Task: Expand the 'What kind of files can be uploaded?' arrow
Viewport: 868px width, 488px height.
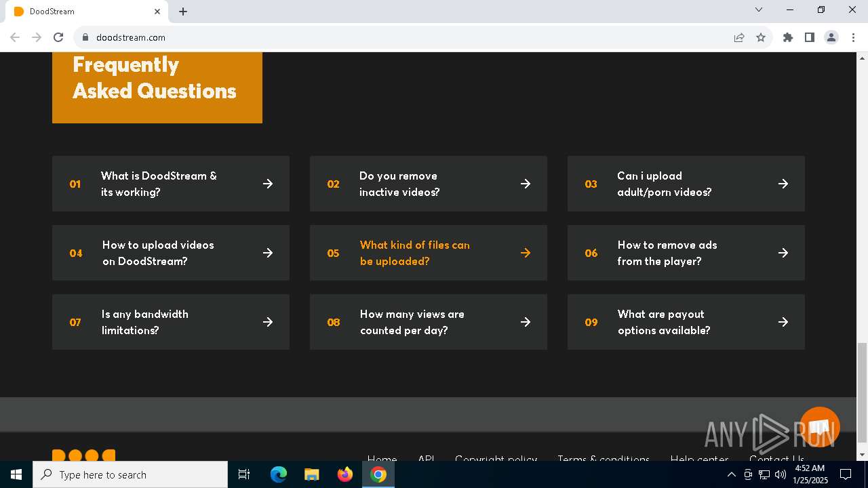Action: [x=526, y=253]
